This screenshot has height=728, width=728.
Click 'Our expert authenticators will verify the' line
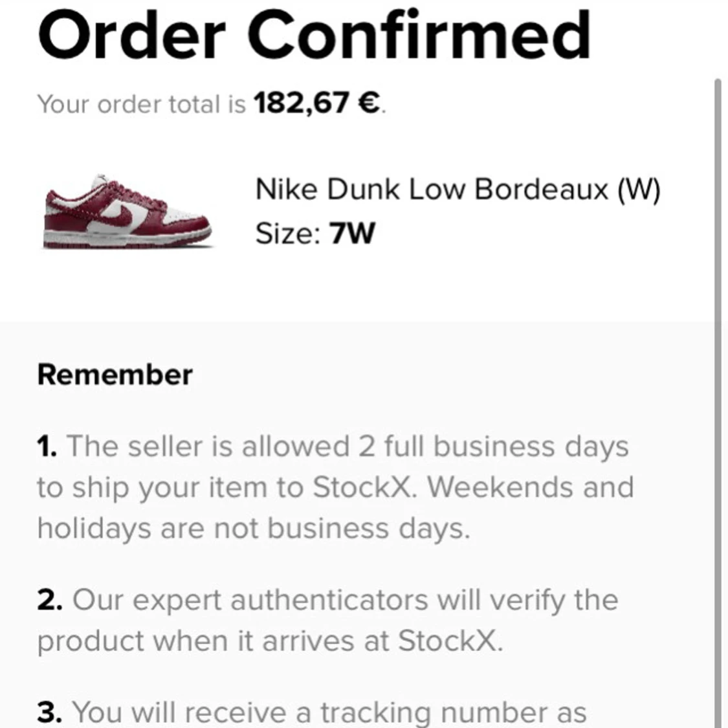point(346,600)
